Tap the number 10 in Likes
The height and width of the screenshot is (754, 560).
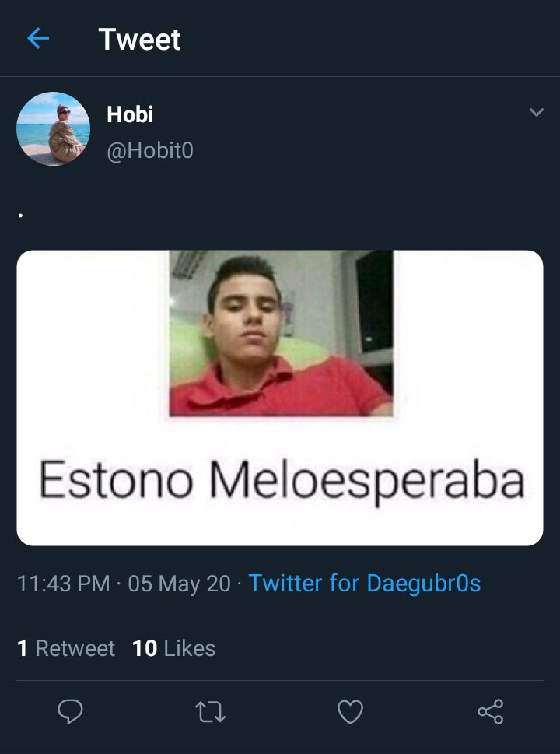(x=145, y=648)
